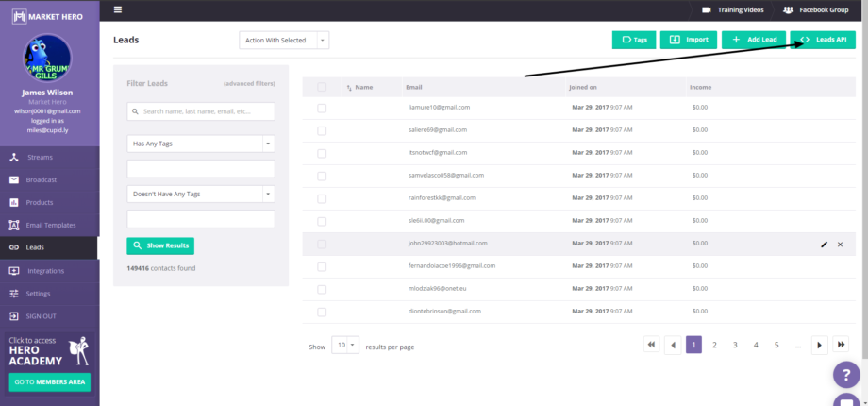Click the previous page arrow in pagination

[x=672, y=345]
